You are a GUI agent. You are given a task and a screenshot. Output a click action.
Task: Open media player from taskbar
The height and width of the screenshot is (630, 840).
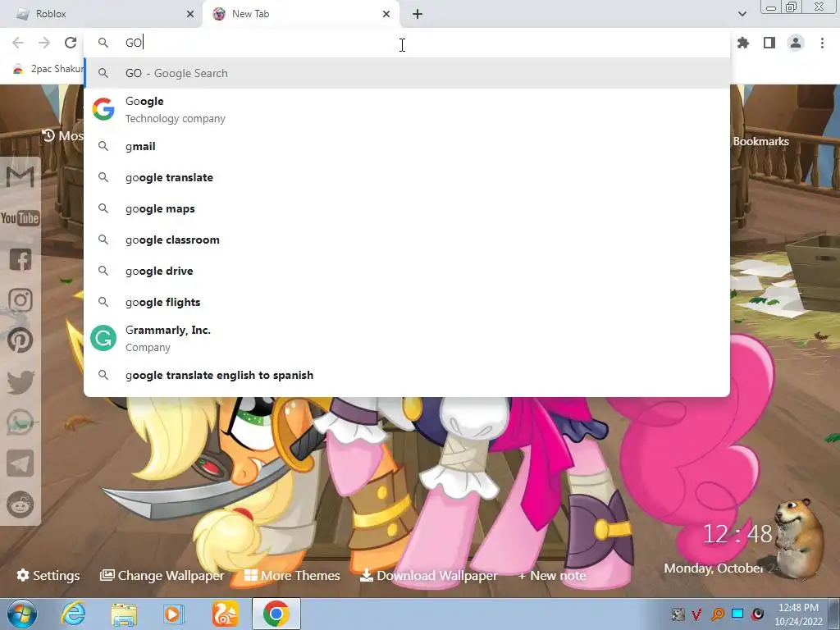click(x=174, y=614)
